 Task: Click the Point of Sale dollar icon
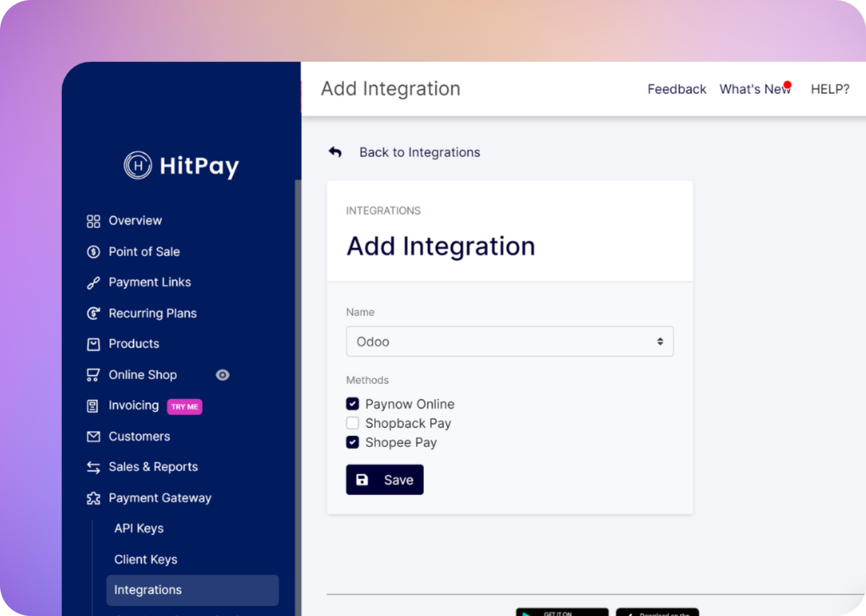click(x=93, y=252)
